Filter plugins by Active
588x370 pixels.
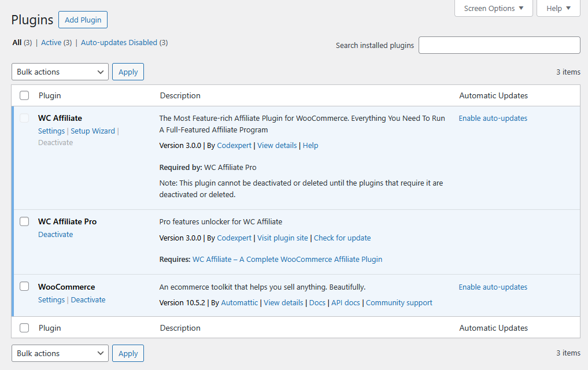[51, 43]
